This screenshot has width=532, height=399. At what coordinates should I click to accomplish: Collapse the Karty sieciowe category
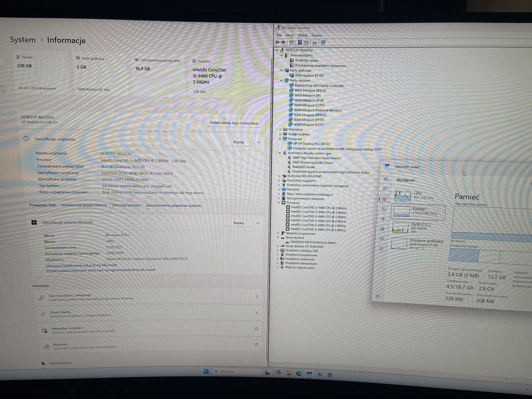point(281,80)
